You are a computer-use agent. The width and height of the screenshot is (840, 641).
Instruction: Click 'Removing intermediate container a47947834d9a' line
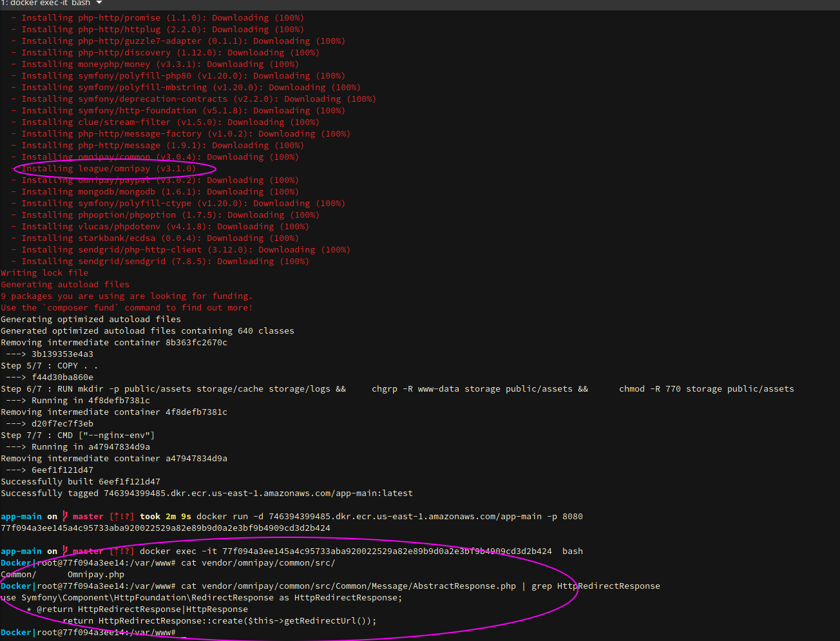114,459
